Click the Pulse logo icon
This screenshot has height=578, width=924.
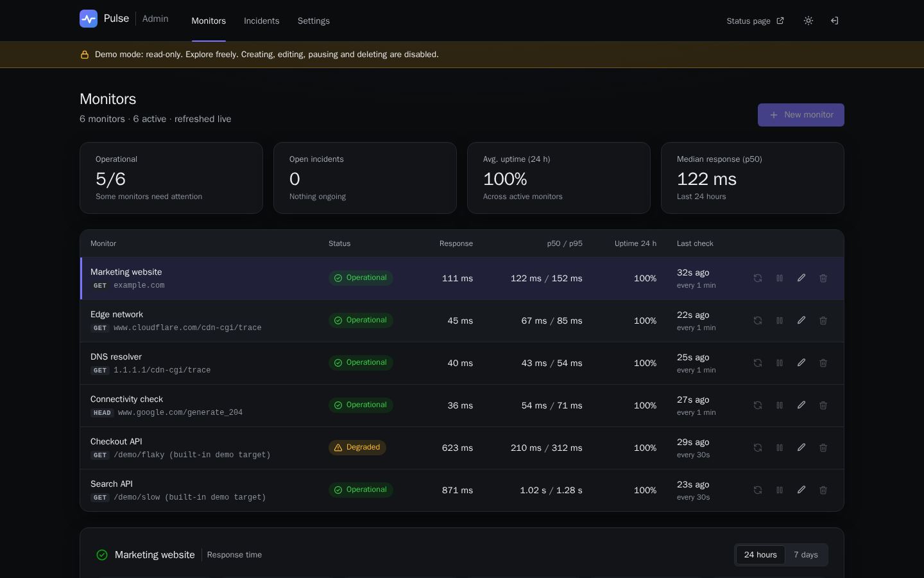(89, 19)
